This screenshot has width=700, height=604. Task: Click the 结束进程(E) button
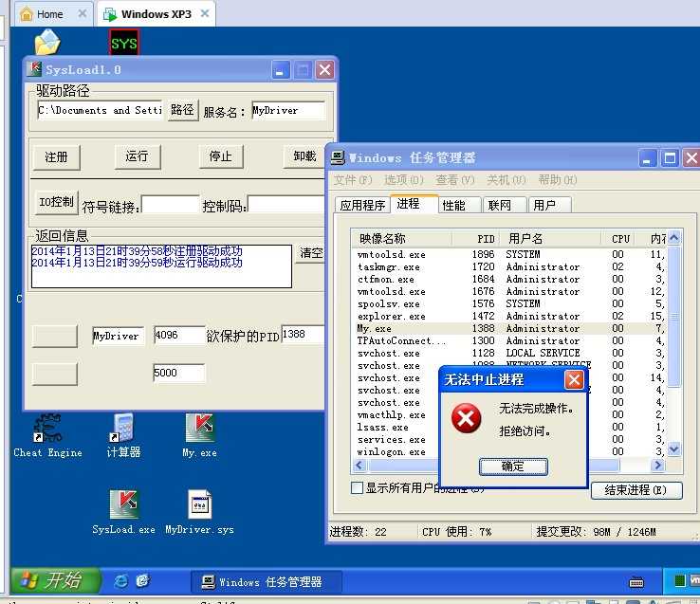(x=636, y=490)
